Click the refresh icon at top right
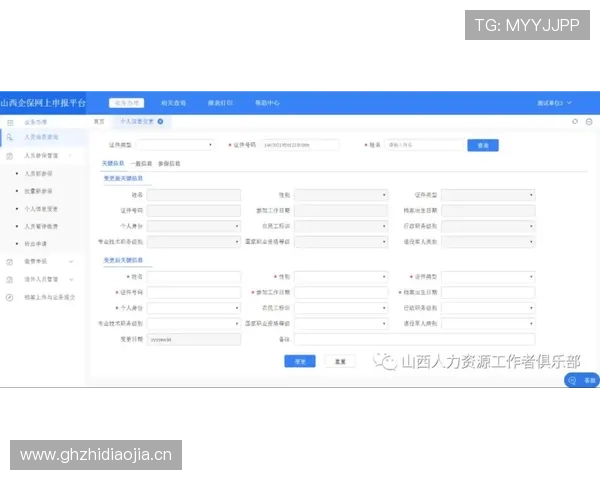The height and width of the screenshot is (480, 600). (575, 122)
